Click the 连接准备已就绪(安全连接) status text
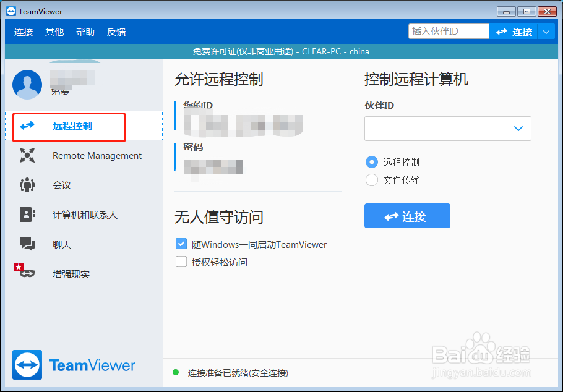 pyautogui.click(x=238, y=373)
